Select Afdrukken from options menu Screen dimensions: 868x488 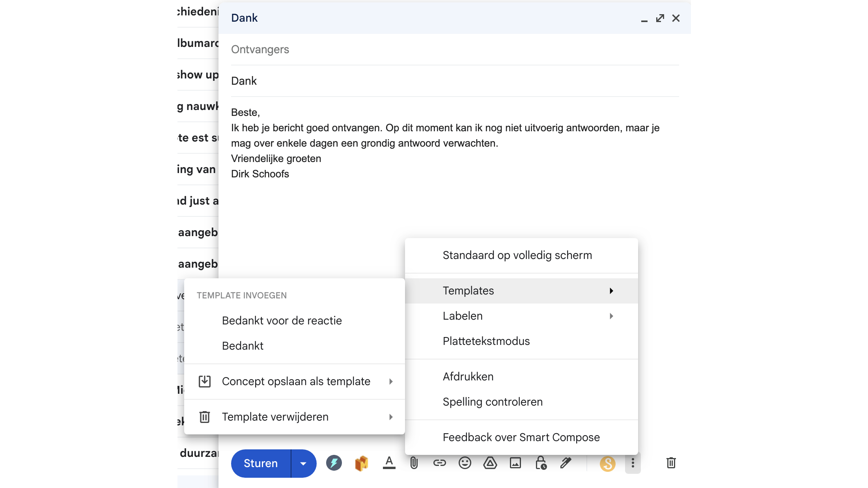tap(468, 376)
